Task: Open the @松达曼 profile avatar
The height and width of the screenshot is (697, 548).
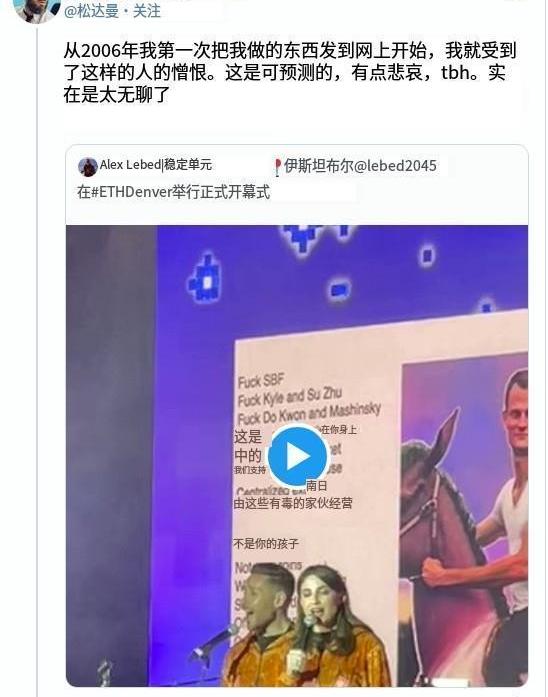Action: (37, 9)
